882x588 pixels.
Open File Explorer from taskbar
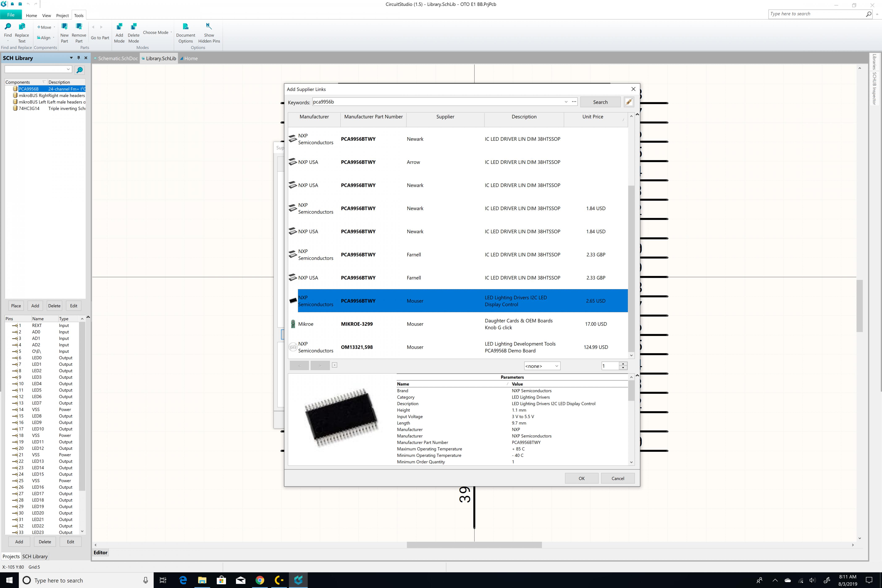(x=202, y=580)
